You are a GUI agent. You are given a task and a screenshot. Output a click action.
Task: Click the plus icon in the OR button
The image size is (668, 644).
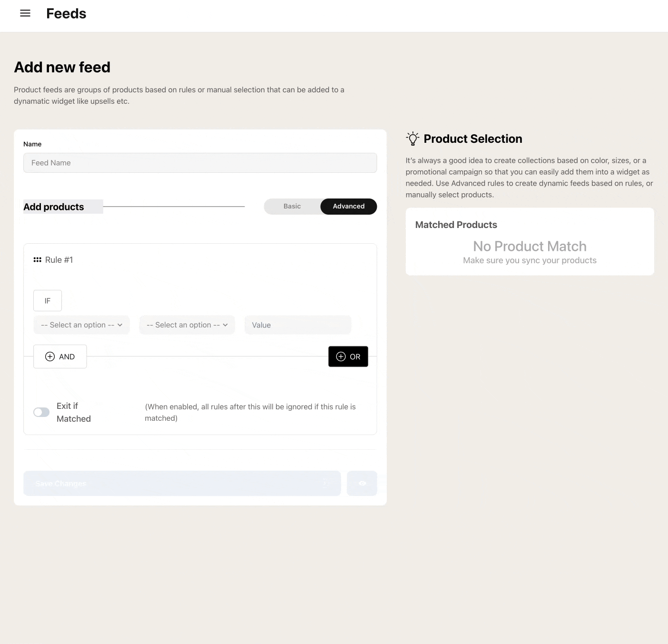(341, 357)
